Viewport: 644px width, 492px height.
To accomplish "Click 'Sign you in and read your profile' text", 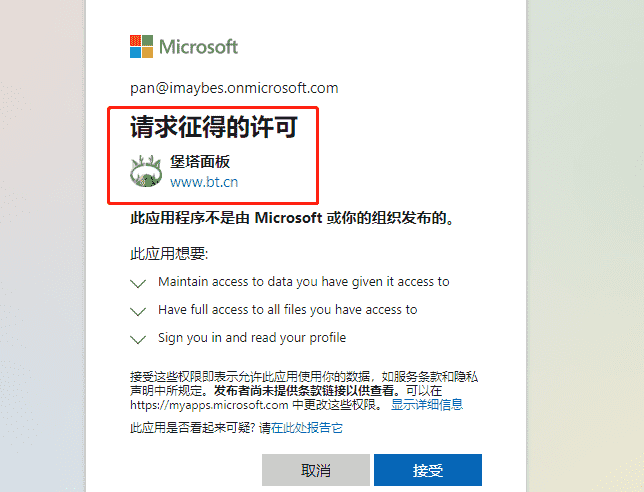I will [x=252, y=338].
